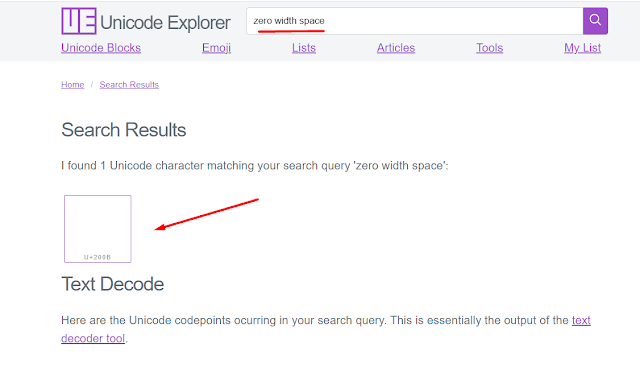Screen dimensions: 640x372
Task: Click the Text Decode heading
Action: pyautogui.click(x=113, y=284)
